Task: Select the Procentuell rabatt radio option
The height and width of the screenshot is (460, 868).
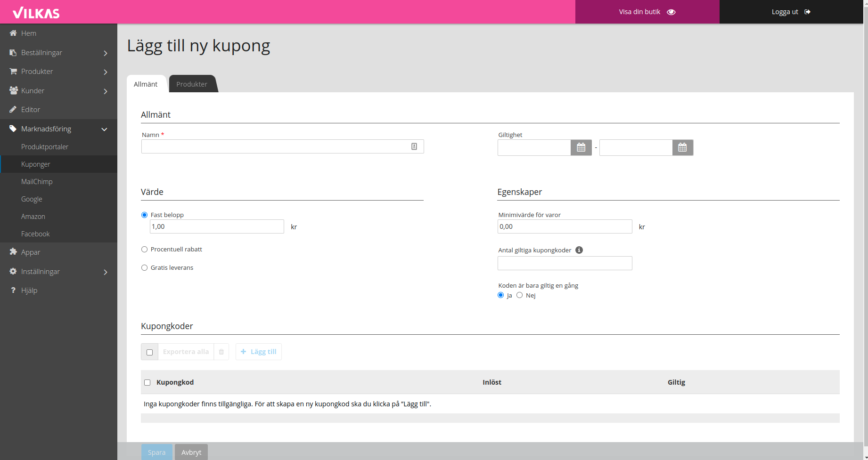Action: pyautogui.click(x=144, y=249)
